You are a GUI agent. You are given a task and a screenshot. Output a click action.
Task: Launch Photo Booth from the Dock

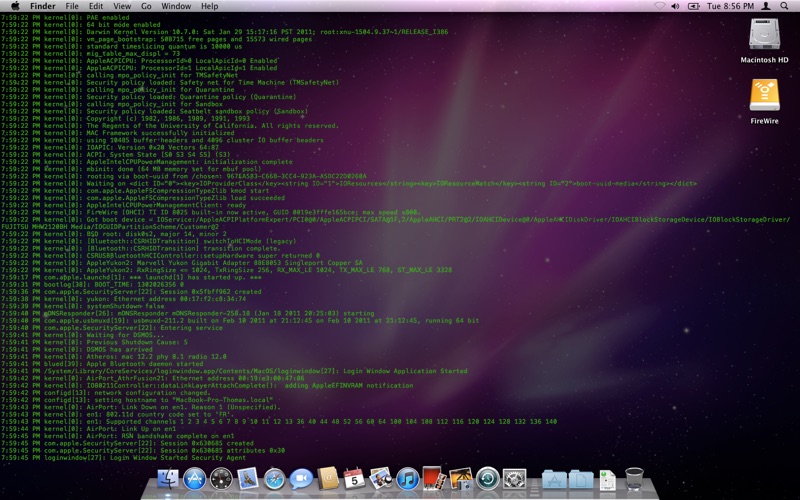(434, 480)
